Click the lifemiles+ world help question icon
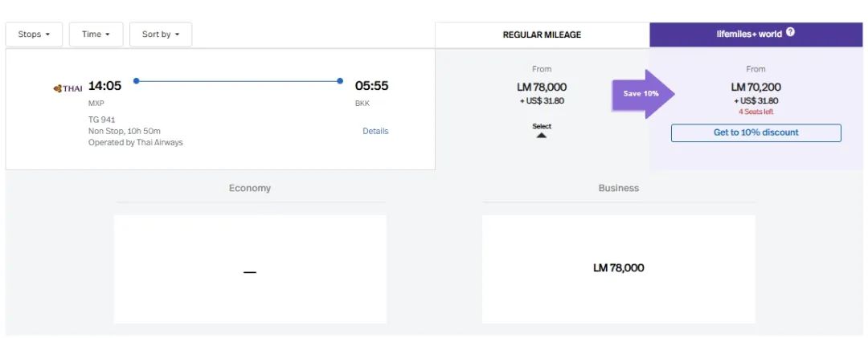The height and width of the screenshot is (338, 868). point(791,33)
